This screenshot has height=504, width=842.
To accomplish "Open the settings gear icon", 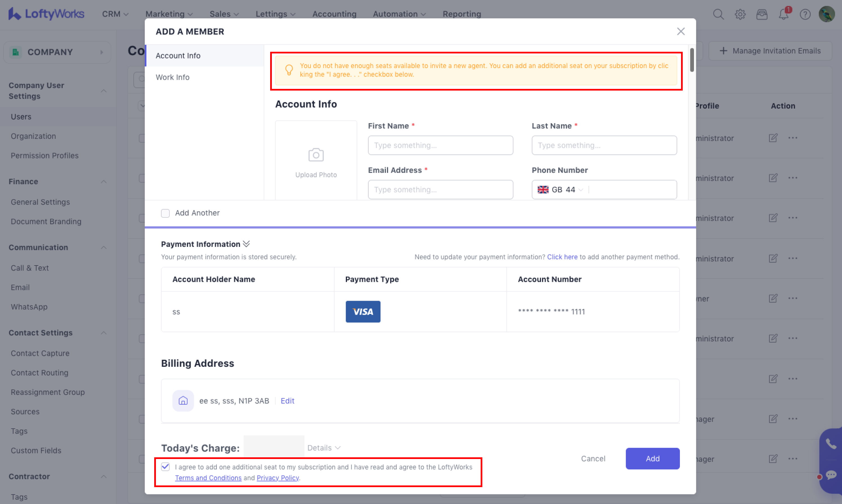I will pyautogui.click(x=740, y=14).
